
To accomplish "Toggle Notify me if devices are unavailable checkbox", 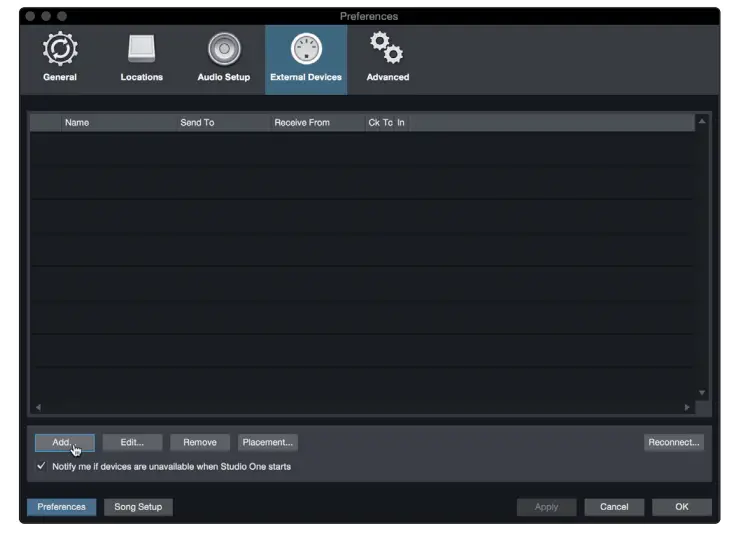I will 41,466.
